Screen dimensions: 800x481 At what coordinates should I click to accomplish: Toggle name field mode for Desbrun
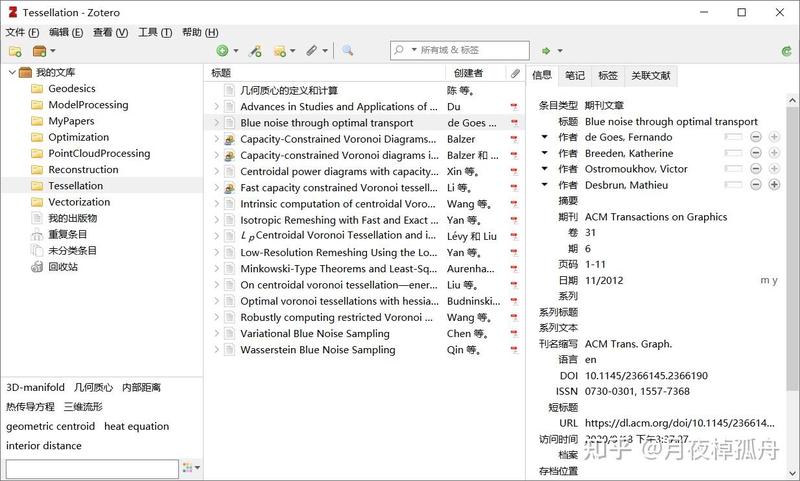point(733,185)
